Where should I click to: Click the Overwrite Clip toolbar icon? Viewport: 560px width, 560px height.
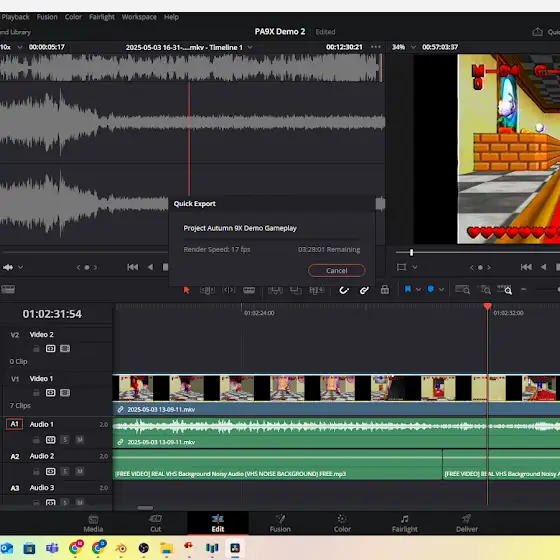(296, 290)
